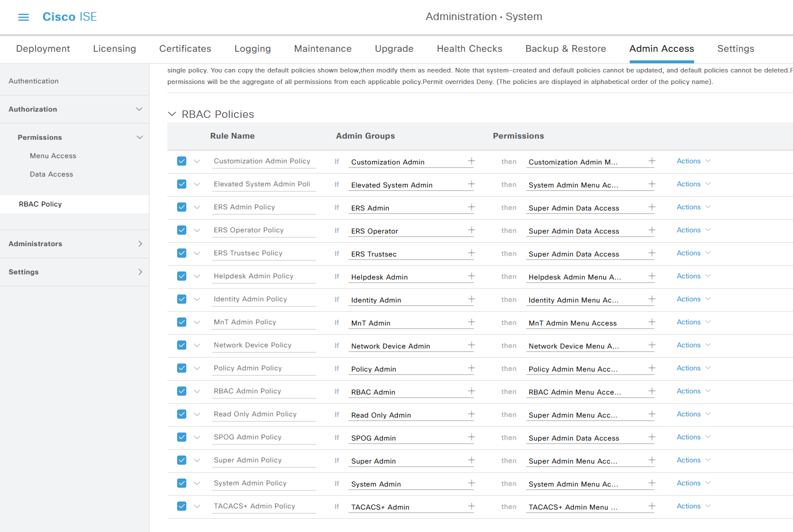Select RBAC Policy in the sidebar

pyautogui.click(x=40, y=204)
